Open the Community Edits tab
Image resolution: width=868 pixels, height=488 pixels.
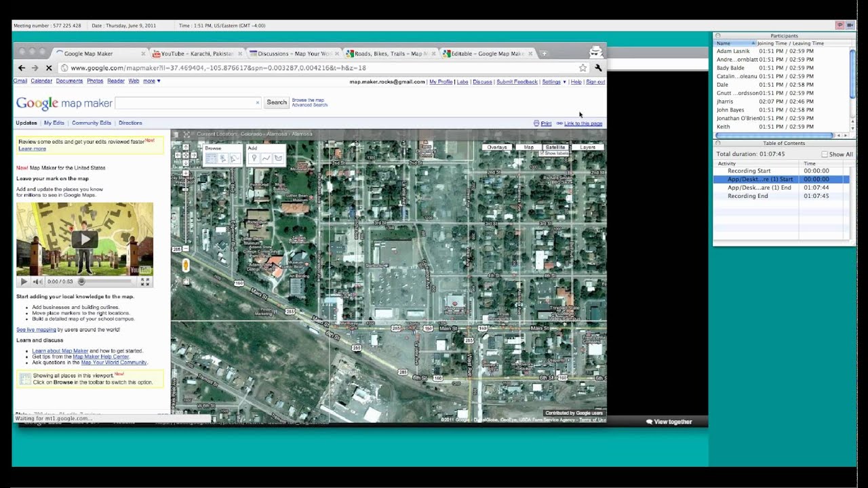coord(92,123)
